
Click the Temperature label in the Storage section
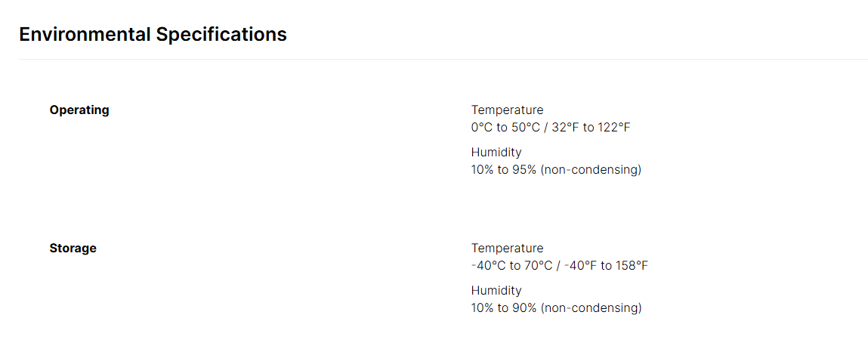(507, 249)
